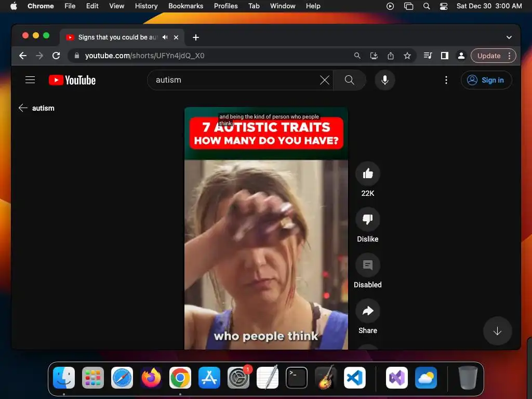Open Weather app from the dock
The width and height of the screenshot is (532, 399).
pos(426,378)
